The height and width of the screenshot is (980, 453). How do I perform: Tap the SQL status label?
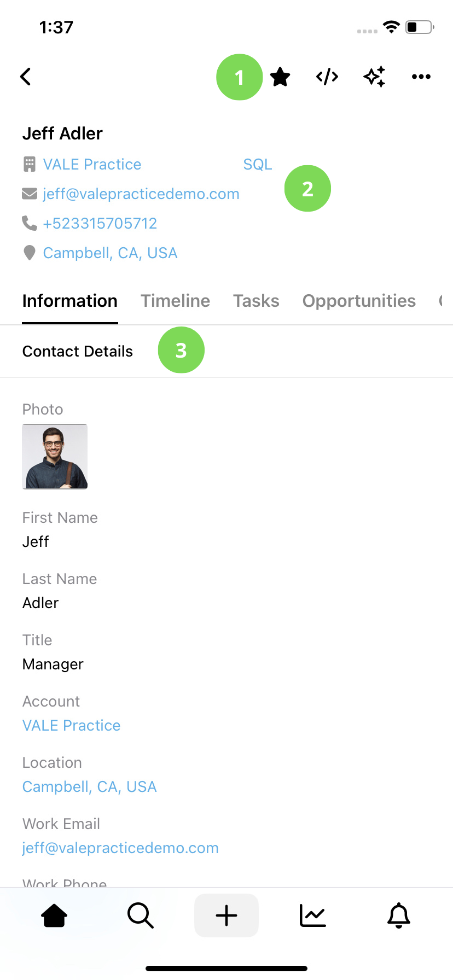[x=258, y=164]
